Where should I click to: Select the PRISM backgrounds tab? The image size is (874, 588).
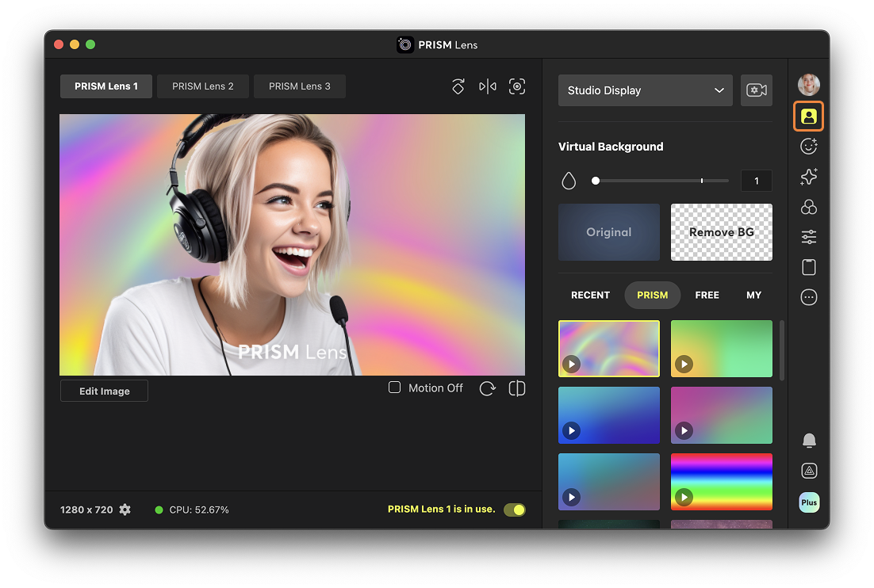[652, 295]
